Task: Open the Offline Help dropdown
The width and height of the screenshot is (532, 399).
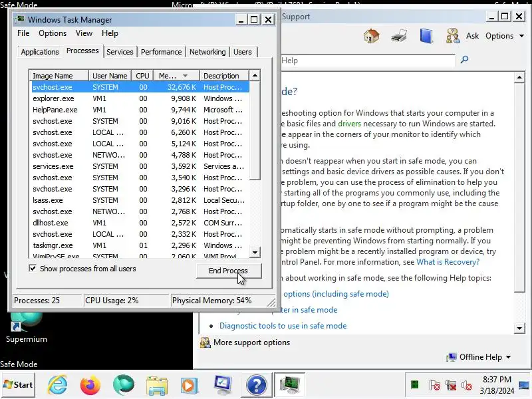Action: (x=479, y=357)
